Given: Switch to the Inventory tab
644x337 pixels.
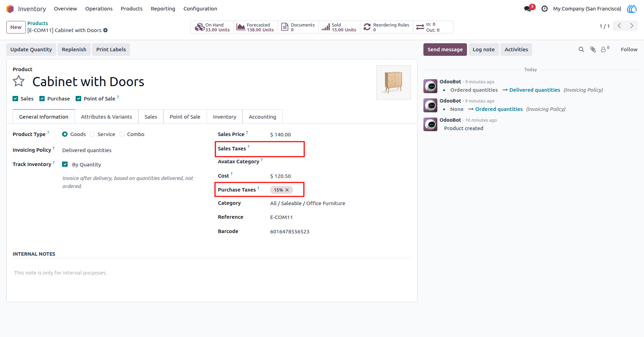Looking at the screenshot, I should point(224,117).
